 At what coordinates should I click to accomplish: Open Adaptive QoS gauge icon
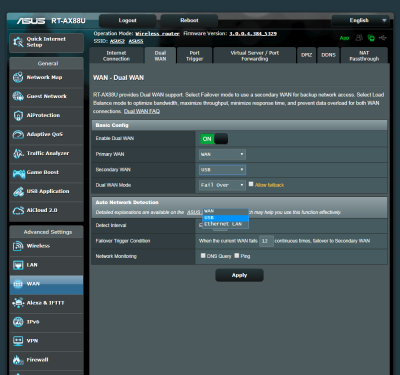pyautogui.click(x=18, y=134)
